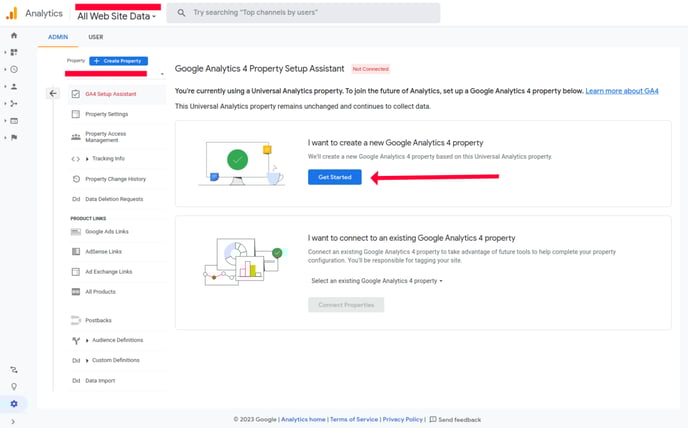
Task: Open Admin gear icon in sidebar
Action: (14, 403)
